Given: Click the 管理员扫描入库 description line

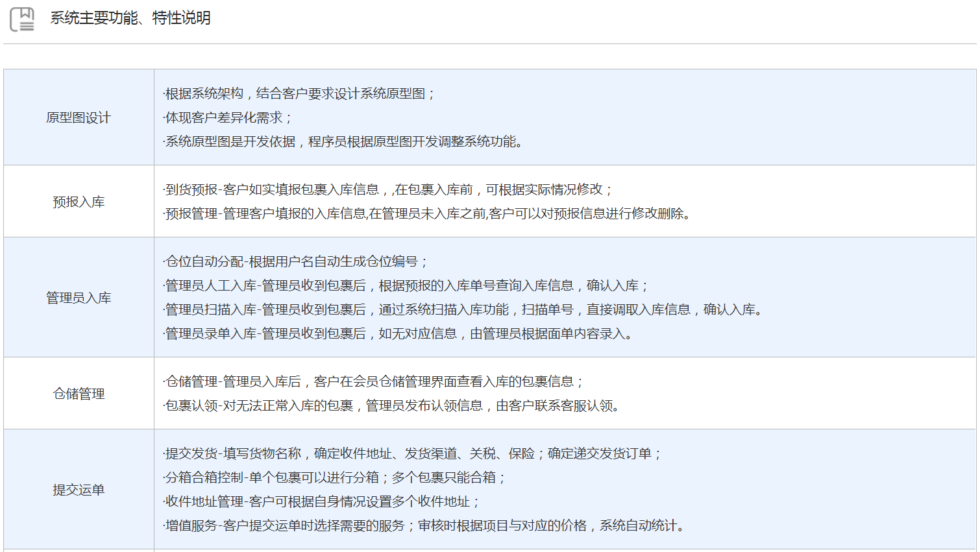Looking at the screenshot, I should click(463, 309).
